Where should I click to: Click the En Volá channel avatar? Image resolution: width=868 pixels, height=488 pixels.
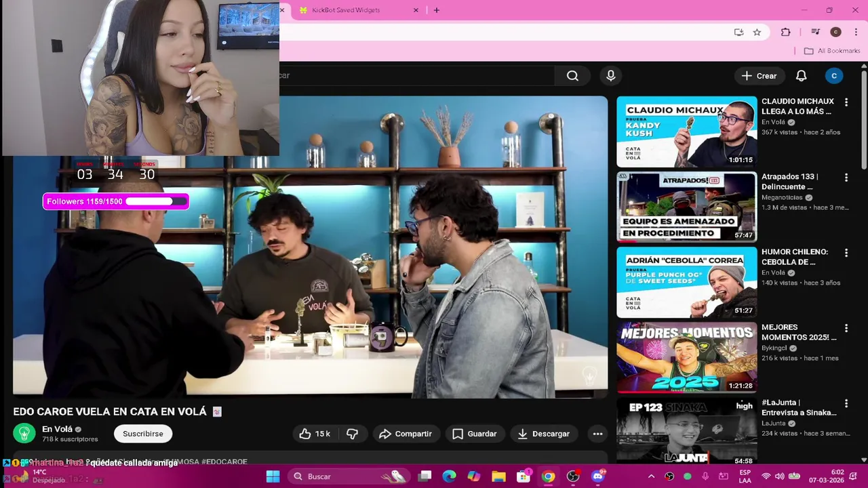point(24,433)
